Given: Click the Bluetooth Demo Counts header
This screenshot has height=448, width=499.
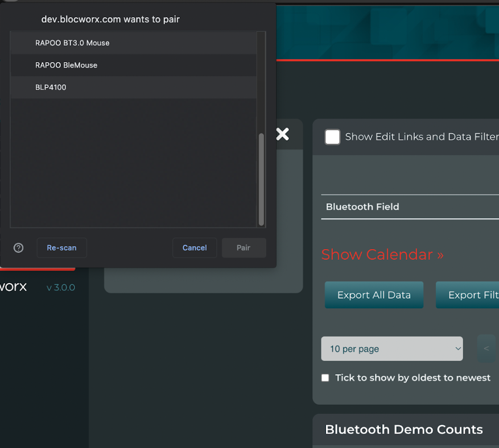Looking at the screenshot, I should pos(404,430).
